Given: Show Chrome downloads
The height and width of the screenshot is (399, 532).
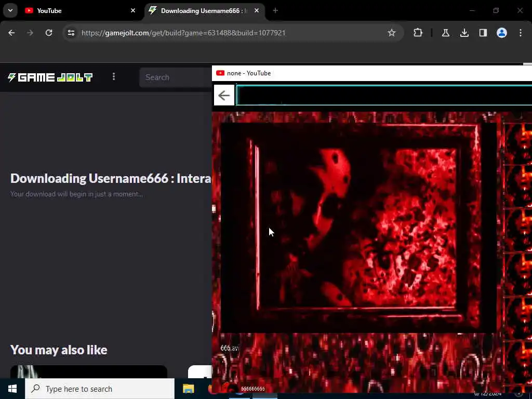Looking at the screenshot, I should click(464, 33).
